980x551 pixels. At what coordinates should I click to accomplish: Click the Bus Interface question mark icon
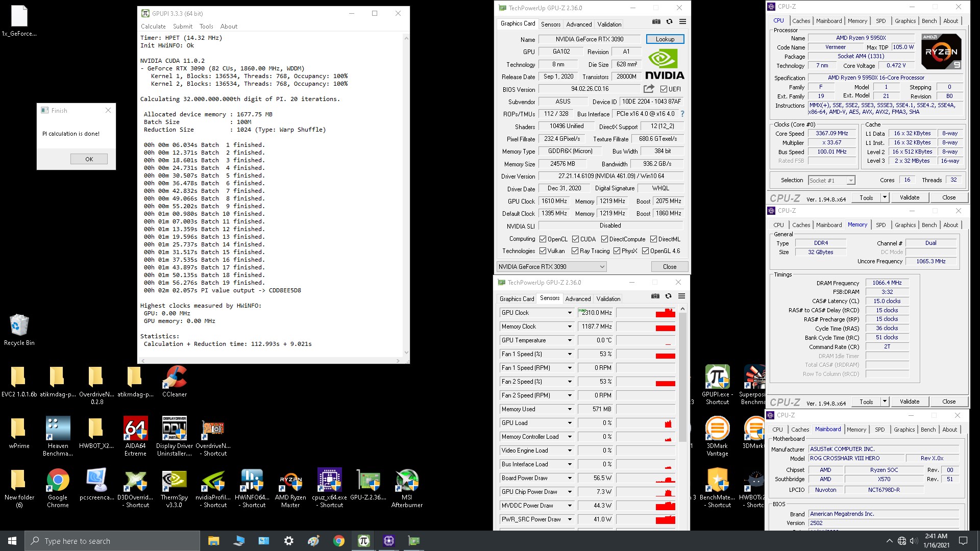[682, 114]
